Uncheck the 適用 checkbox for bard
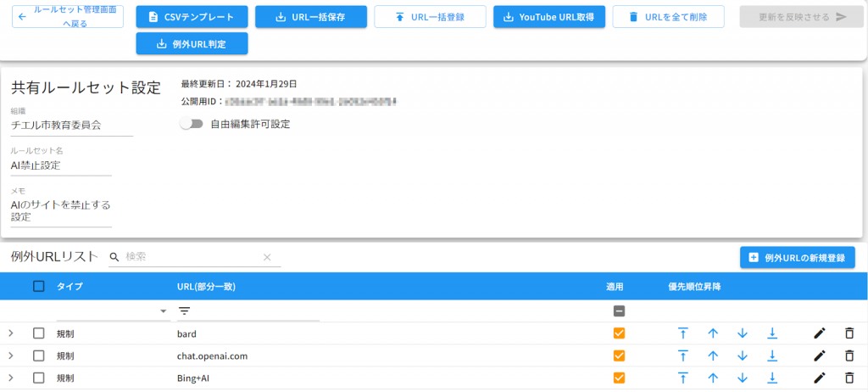This screenshot has width=868, height=392. click(x=619, y=333)
